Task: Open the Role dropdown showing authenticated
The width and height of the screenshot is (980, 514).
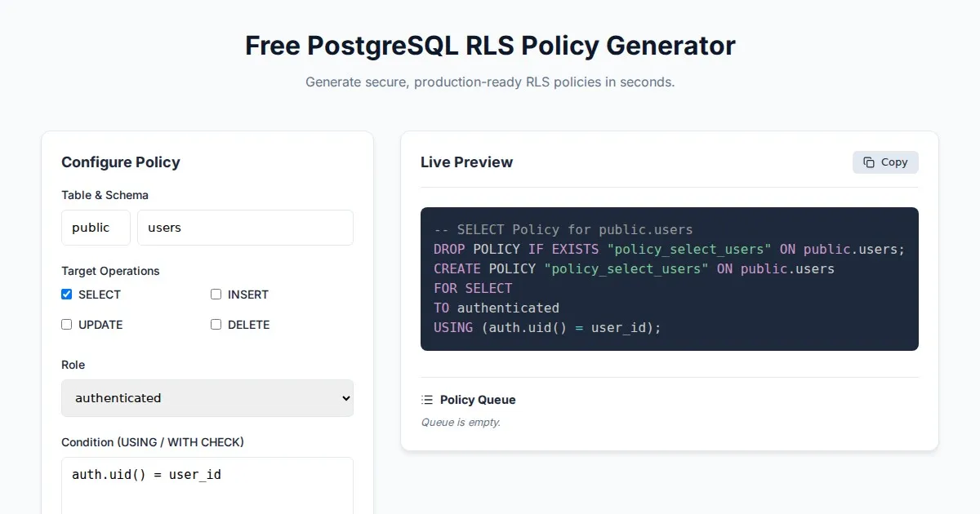Action: coord(207,398)
